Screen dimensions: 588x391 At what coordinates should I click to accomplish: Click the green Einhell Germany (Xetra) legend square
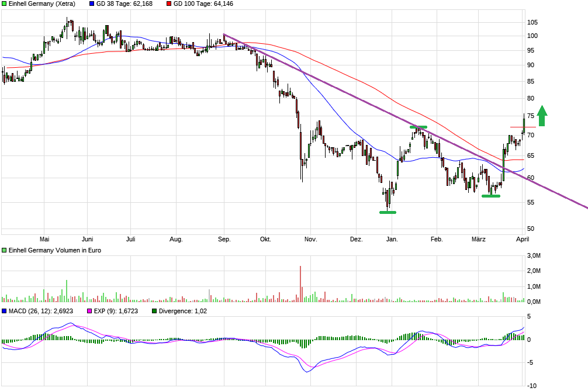click(x=5, y=4)
